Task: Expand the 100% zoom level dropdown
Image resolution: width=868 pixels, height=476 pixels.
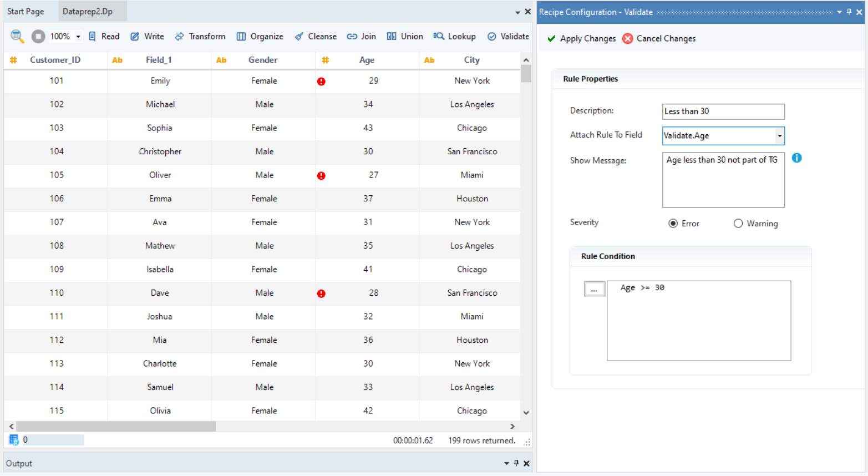Action: click(78, 37)
